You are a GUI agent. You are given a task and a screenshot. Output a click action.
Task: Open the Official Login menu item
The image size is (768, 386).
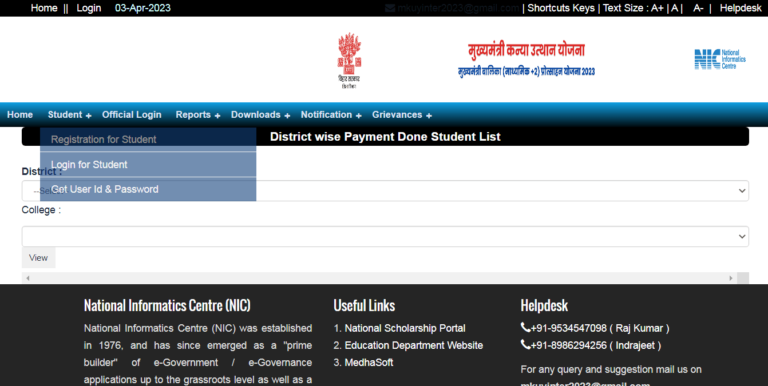[132, 115]
